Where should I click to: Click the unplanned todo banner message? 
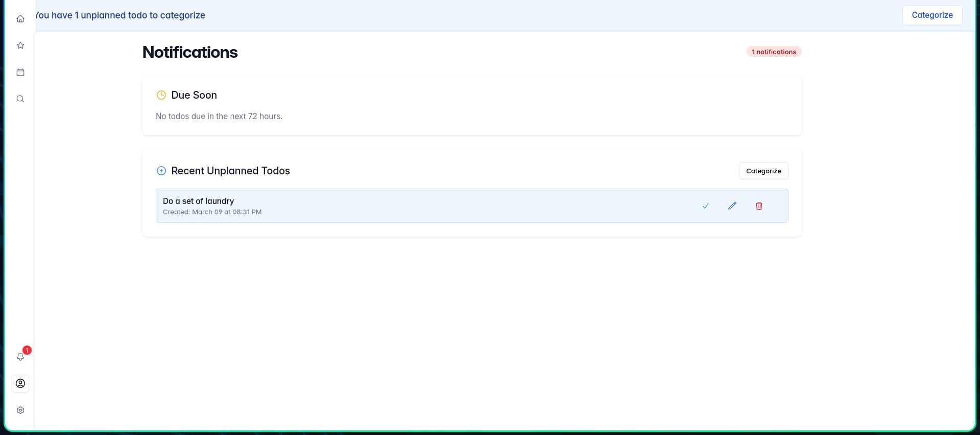click(x=121, y=15)
